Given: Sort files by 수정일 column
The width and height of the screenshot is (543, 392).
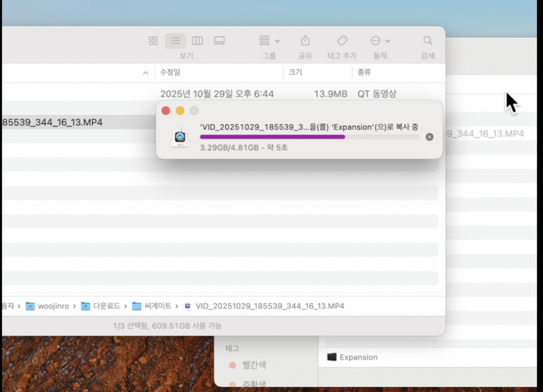Looking at the screenshot, I should pos(170,73).
